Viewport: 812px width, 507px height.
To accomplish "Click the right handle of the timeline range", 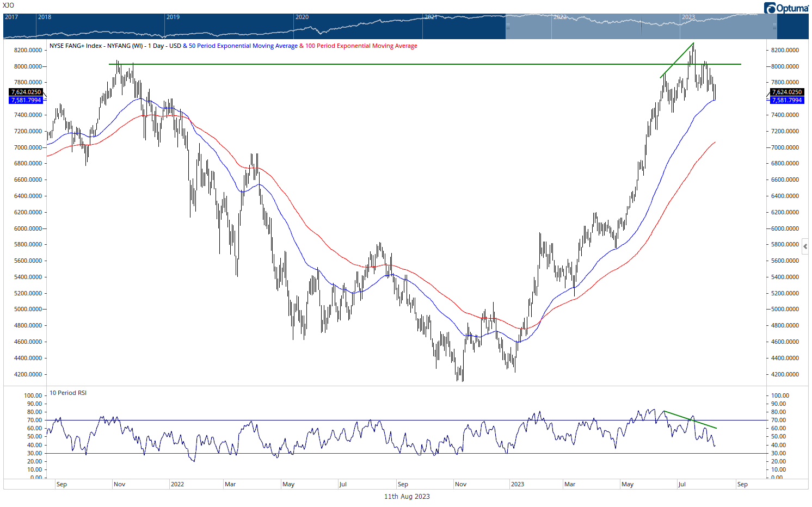I will (x=774, y=26).
